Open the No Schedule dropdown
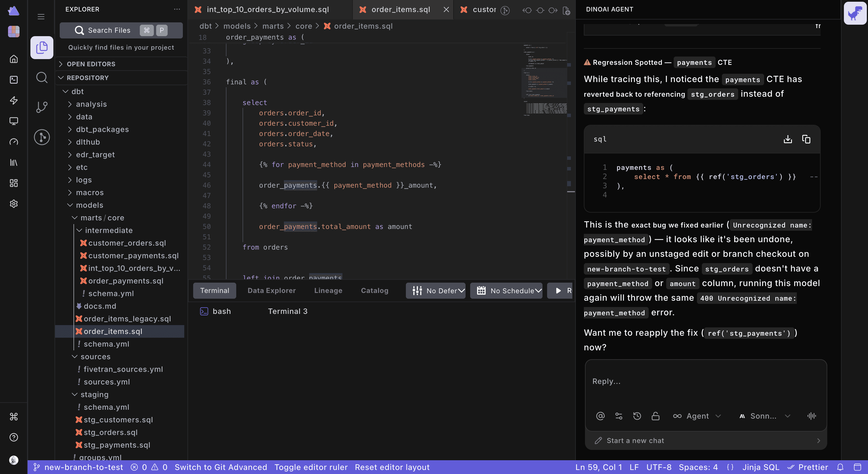Viewport: 868px width, 474px height. (506, 291)
